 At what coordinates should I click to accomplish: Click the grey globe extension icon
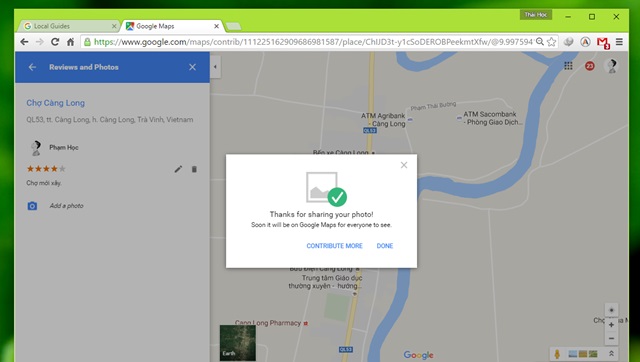click(569, 42)
